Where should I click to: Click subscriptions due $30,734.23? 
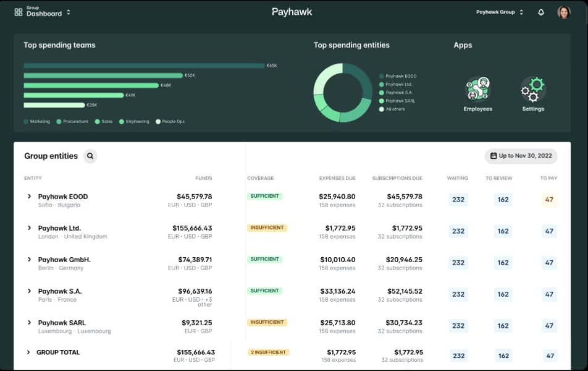tap(404, 323)
